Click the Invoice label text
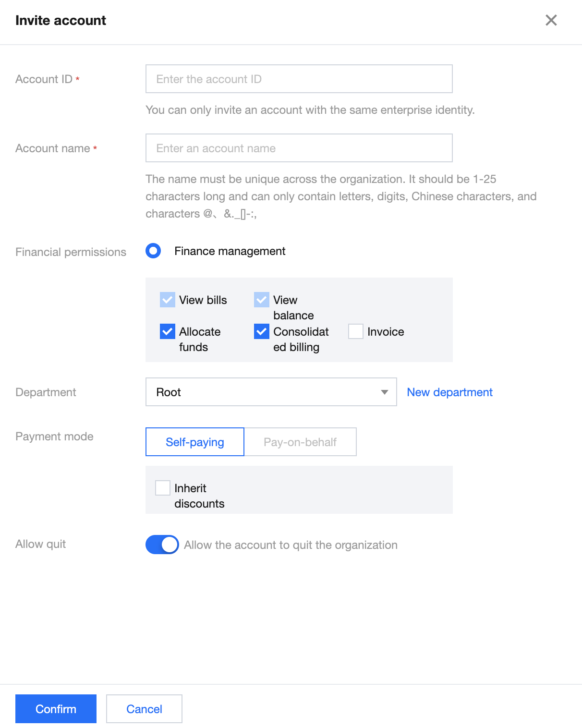The width and height of the screenshot is (582, 728). [x=386, y=331]
